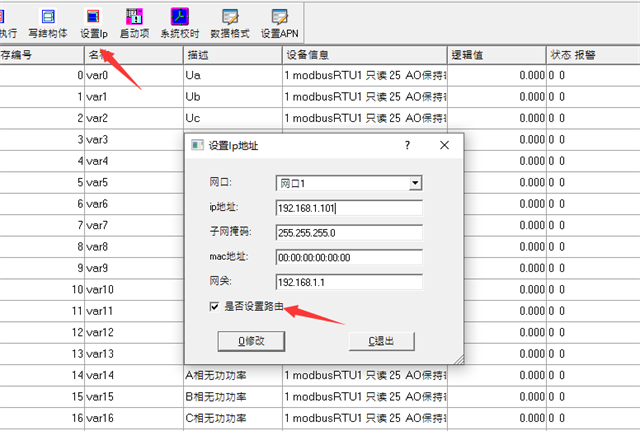
Task: Click the ? help button in 设置Ip地址 dialog
Action: [x=407, y=145]
